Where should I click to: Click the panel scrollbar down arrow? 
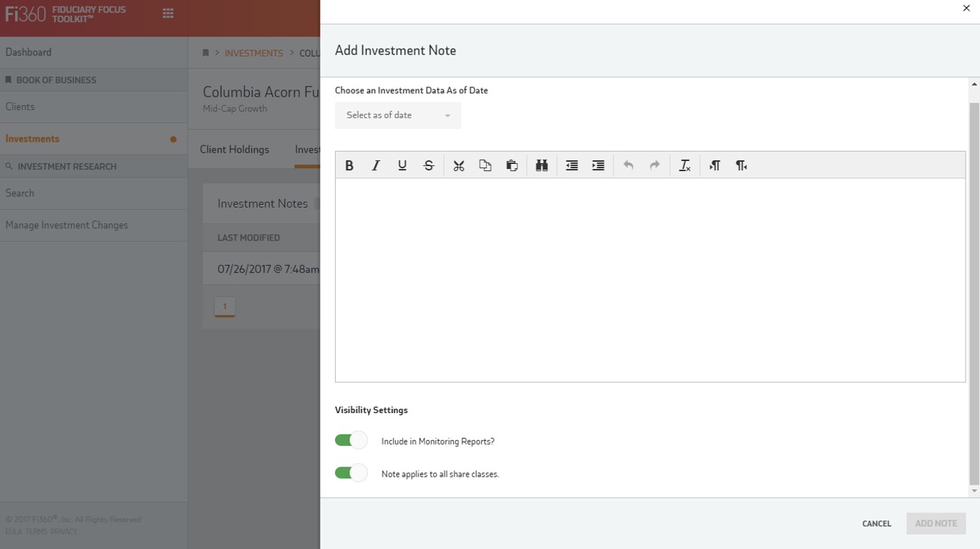974,491
